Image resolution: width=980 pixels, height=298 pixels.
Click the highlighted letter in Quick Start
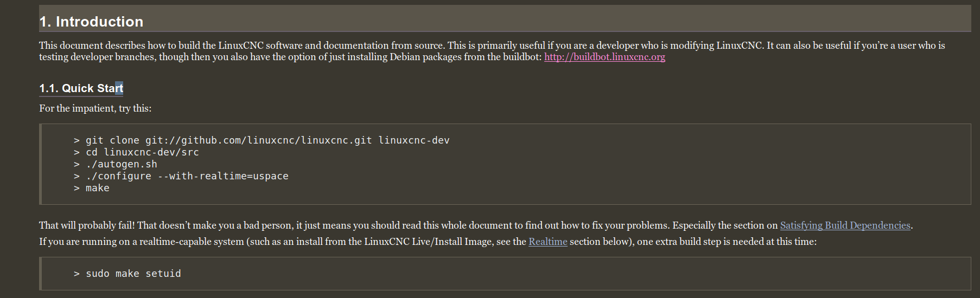click(x=119, y=88)
